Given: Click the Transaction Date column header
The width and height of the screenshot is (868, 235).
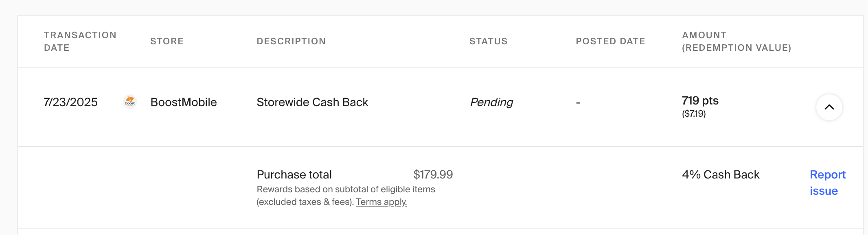Looking at the screenshot, I should pos(80,41).
